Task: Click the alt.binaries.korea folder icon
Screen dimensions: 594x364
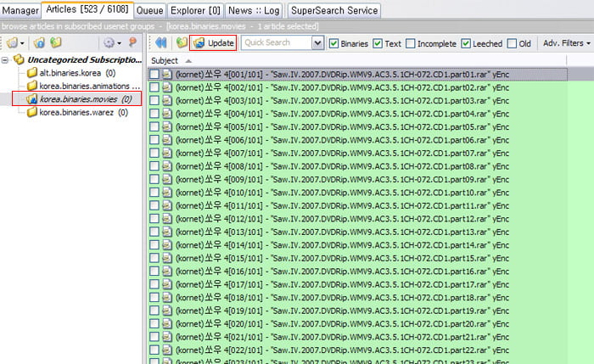Action: click(x=32, y=73)
